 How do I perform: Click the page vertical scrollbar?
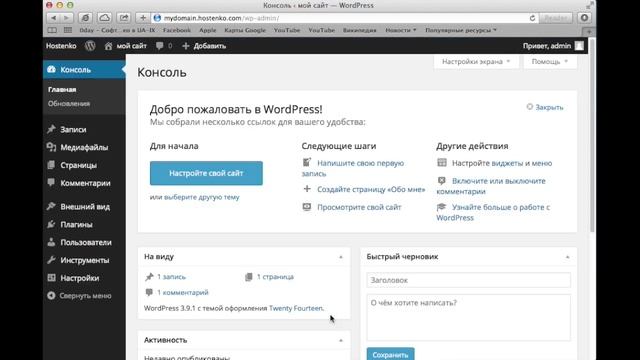(592, 136)
